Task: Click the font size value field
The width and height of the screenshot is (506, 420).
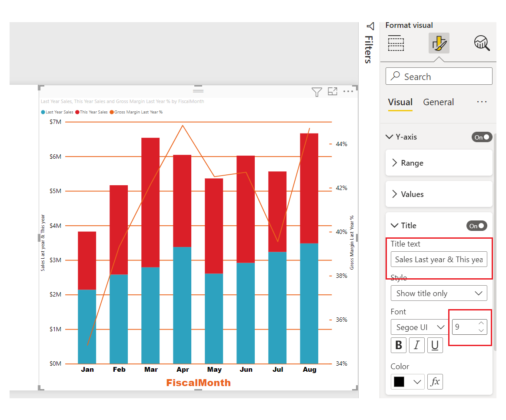Action: pos(465,327)
